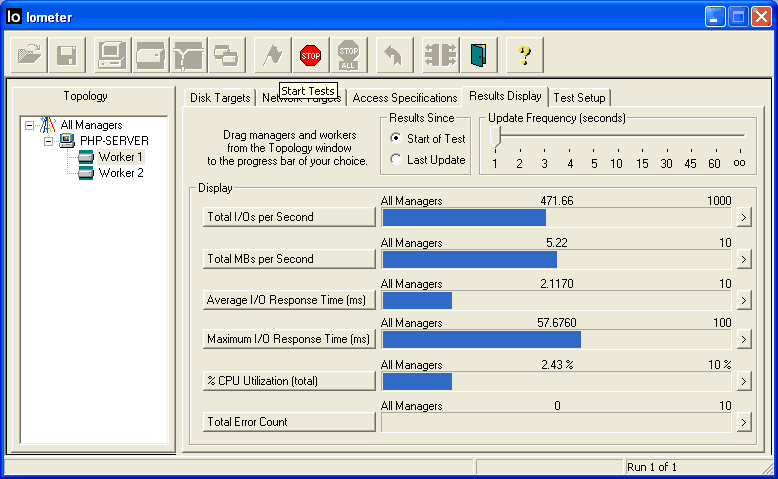Add a new disk worker
778x479 pixels.
tap(150, 55)
